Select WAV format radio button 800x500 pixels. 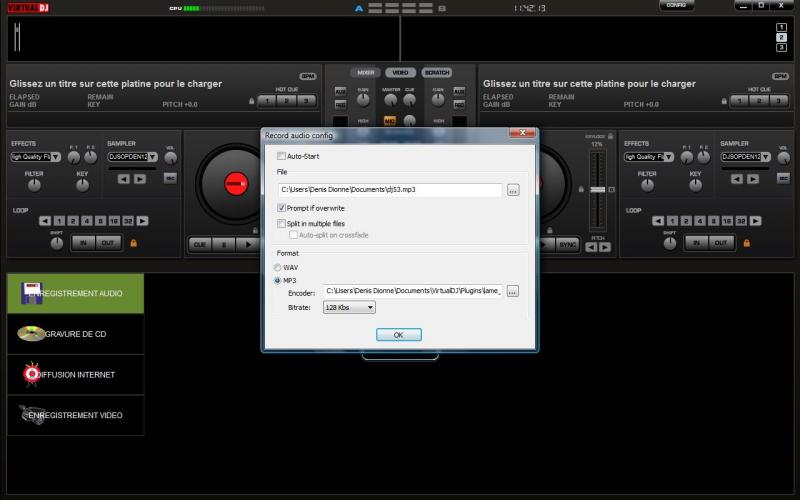[278, 267]
